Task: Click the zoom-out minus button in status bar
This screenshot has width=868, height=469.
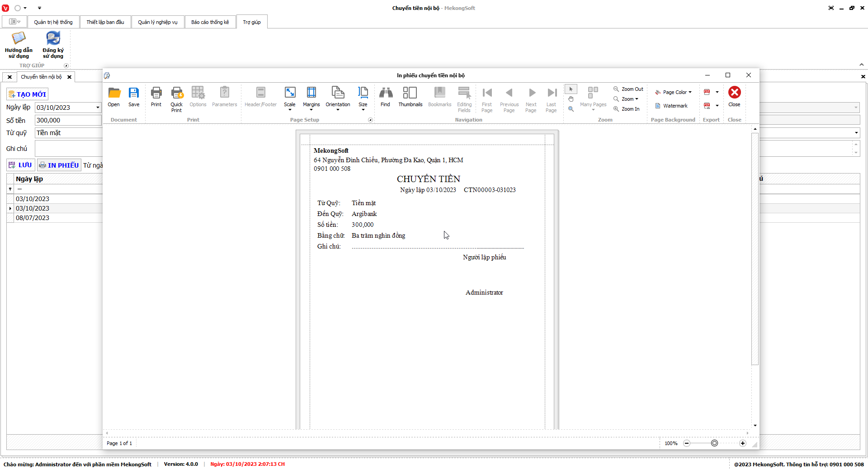Action: click(687, 443)
